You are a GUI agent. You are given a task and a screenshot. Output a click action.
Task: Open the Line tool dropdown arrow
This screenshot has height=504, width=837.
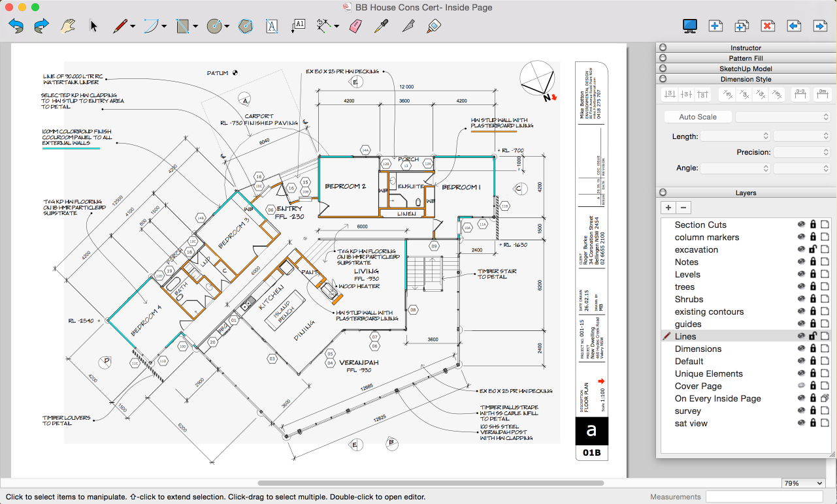pos(133,27)
